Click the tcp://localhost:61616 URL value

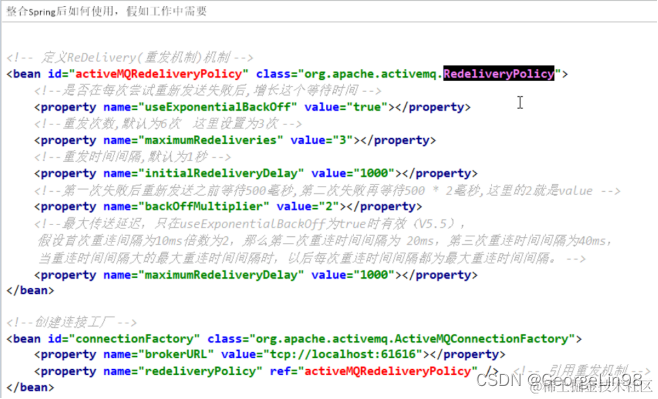342,355
